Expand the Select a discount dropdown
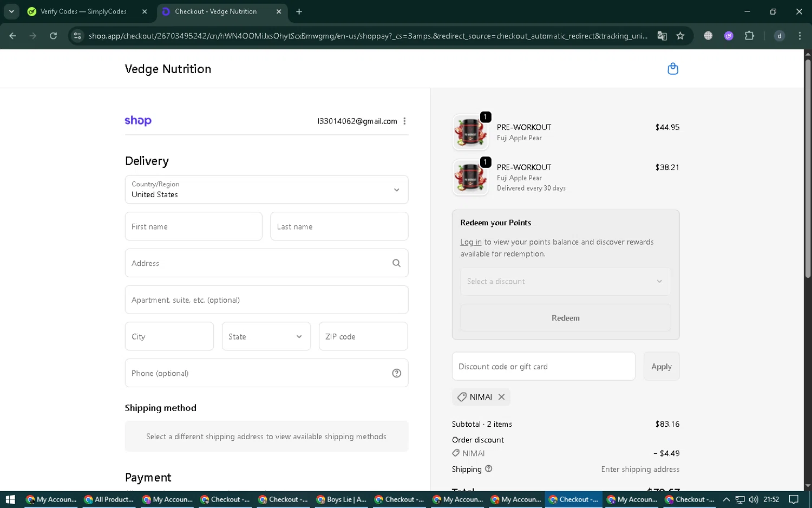Image resolution: width=812 pixels, height=508 pixels. 565,282
